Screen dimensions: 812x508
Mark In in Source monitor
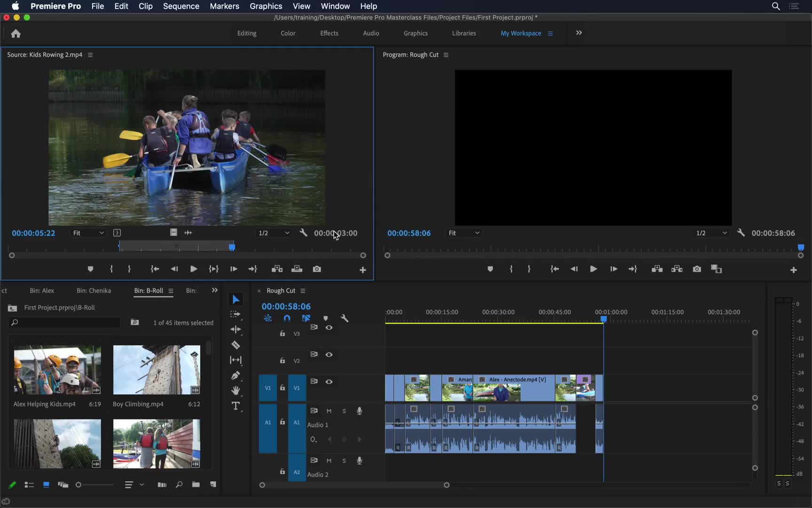coord(111,269)
